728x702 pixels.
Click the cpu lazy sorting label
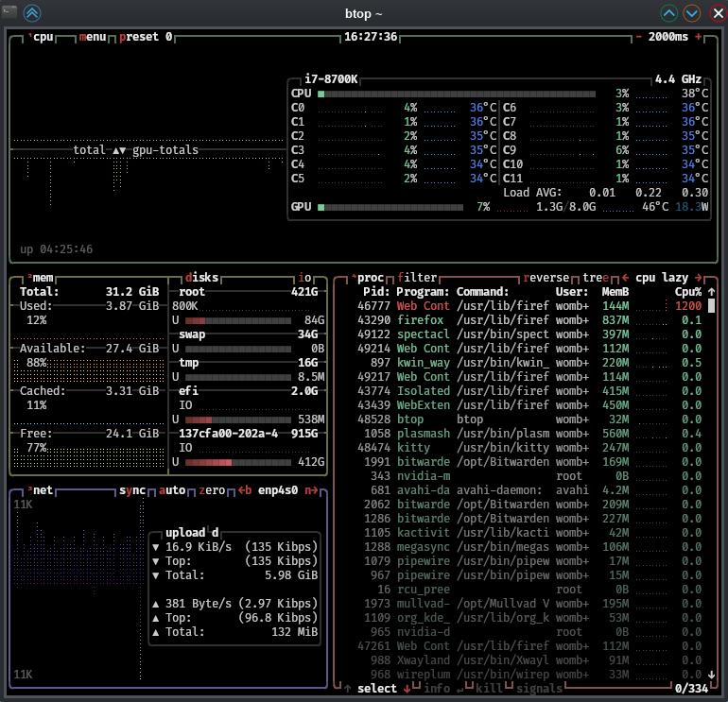tap(662, 278)
